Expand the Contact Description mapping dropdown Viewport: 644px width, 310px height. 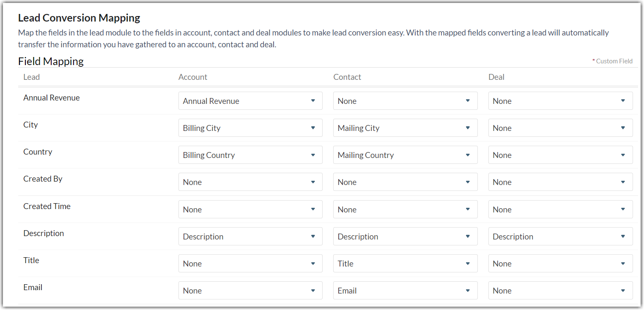[x=405, y=237]
